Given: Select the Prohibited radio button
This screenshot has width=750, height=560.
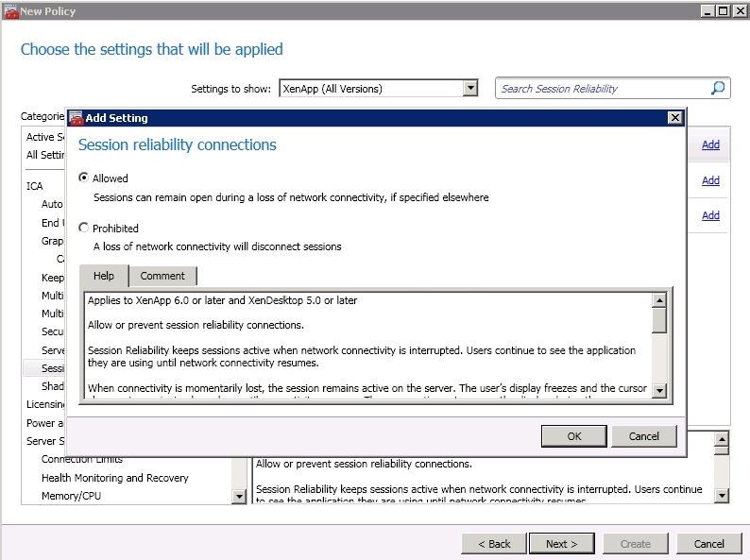Looking at the screenshot, I should [84, 228].
